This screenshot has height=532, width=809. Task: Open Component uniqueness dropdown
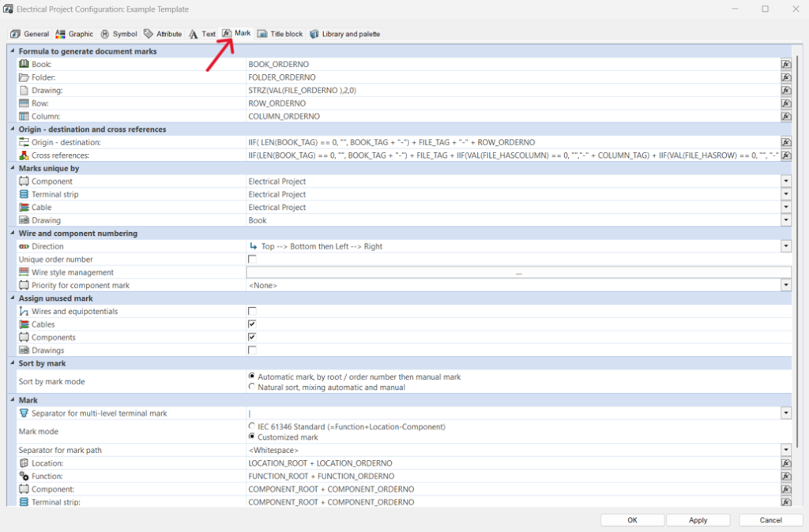(786, 182)
